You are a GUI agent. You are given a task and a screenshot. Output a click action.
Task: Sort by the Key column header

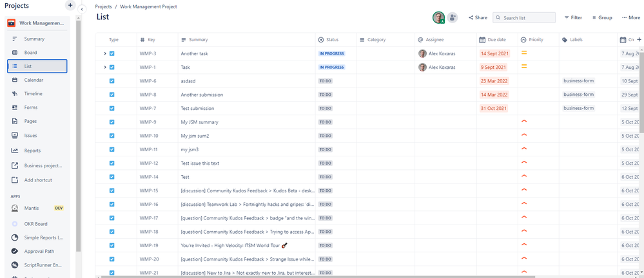coord(157,40)
